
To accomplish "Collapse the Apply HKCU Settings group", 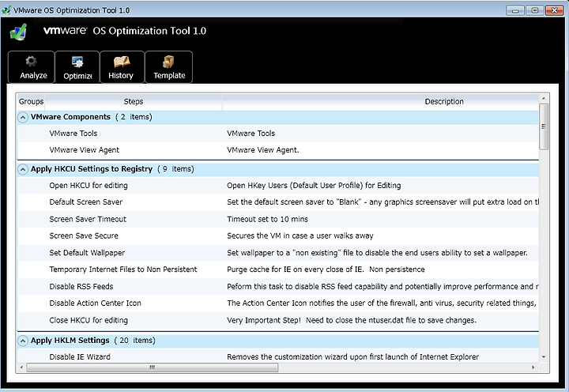I will coord(22,169).
